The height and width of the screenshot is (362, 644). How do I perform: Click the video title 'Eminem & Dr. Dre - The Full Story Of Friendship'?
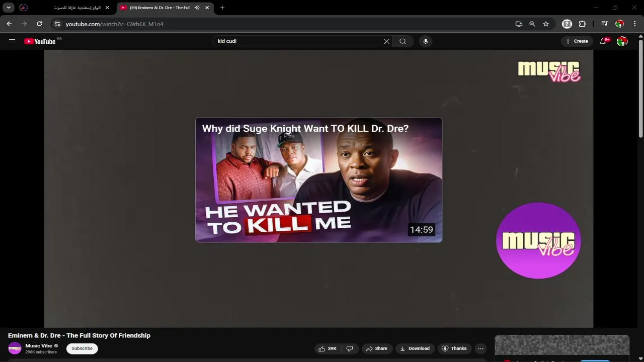[79, 335]
